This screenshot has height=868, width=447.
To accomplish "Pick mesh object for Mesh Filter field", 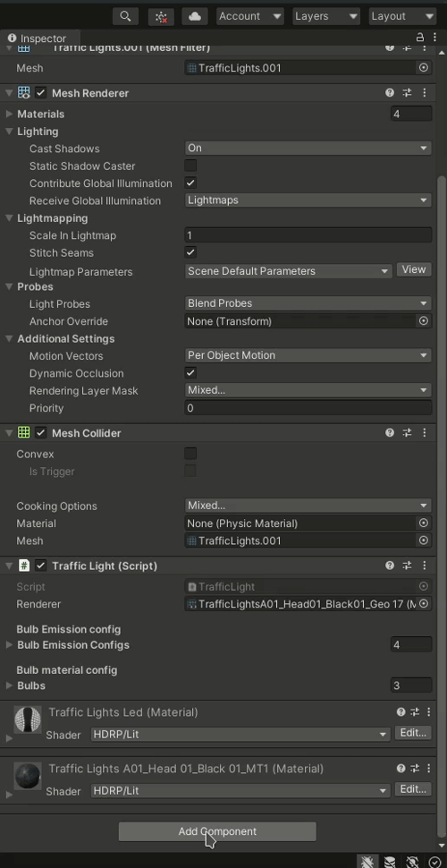I will click(423, 67).
